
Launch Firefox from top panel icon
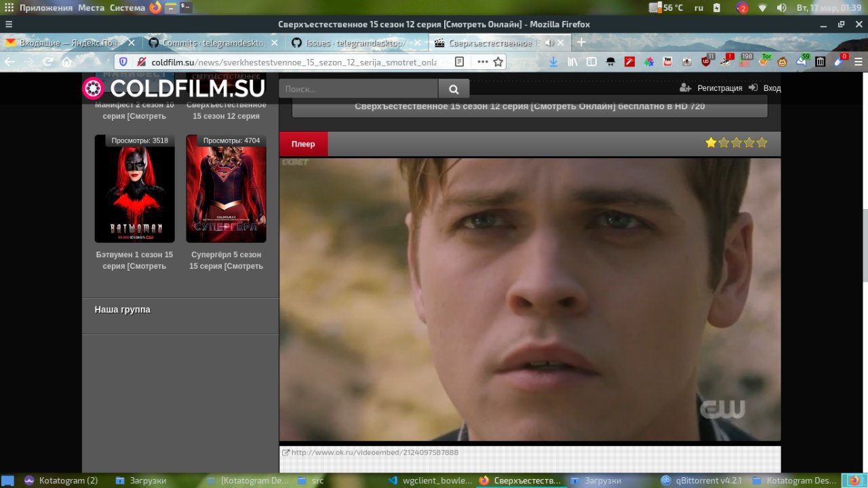coord(155,7)
